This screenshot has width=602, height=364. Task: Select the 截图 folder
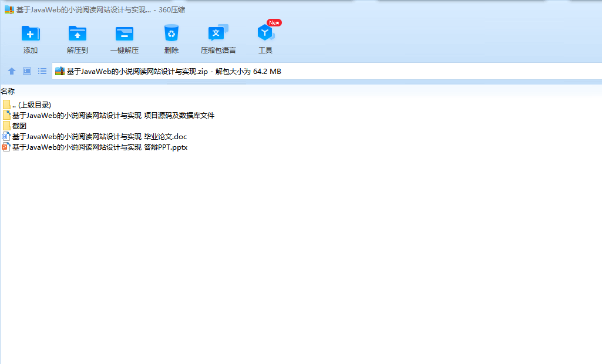15,126
